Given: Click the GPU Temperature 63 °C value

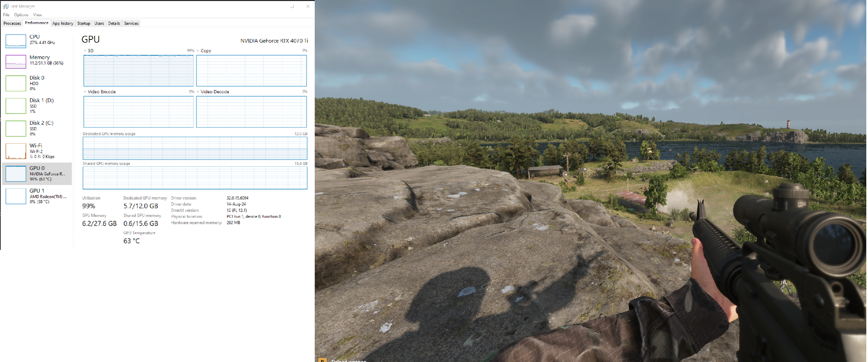Looking at the screenshot, I should tap(132, 241).
